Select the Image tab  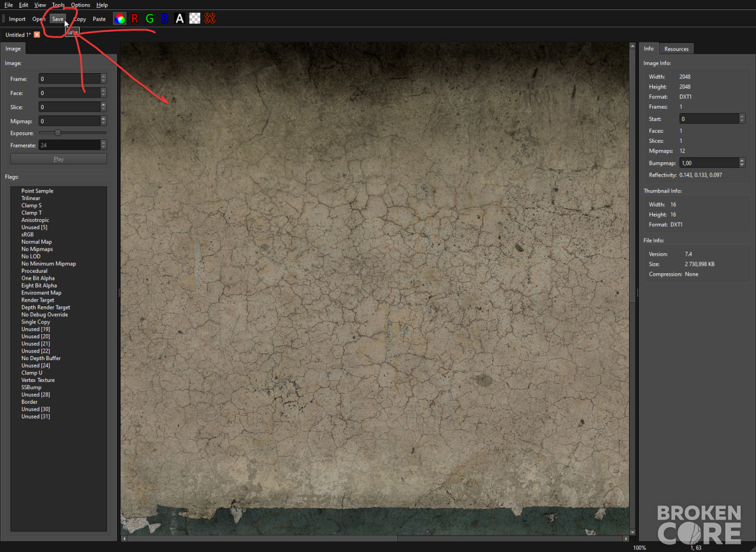pyautogui.click(x=13, y=48)
